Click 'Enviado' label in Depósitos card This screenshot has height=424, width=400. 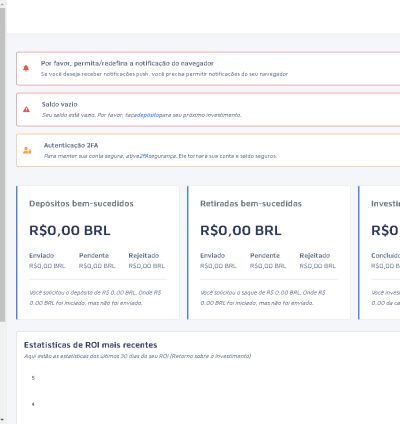(x=41, y=256)
